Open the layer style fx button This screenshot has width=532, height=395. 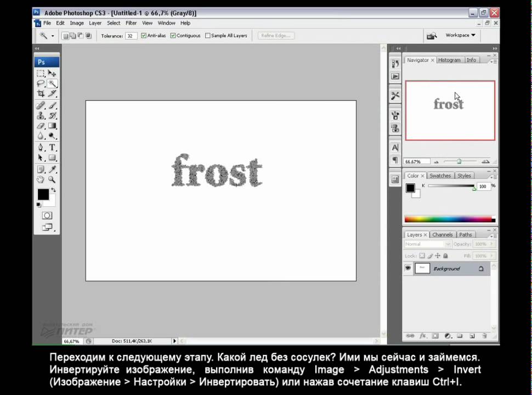coord(423,336)
